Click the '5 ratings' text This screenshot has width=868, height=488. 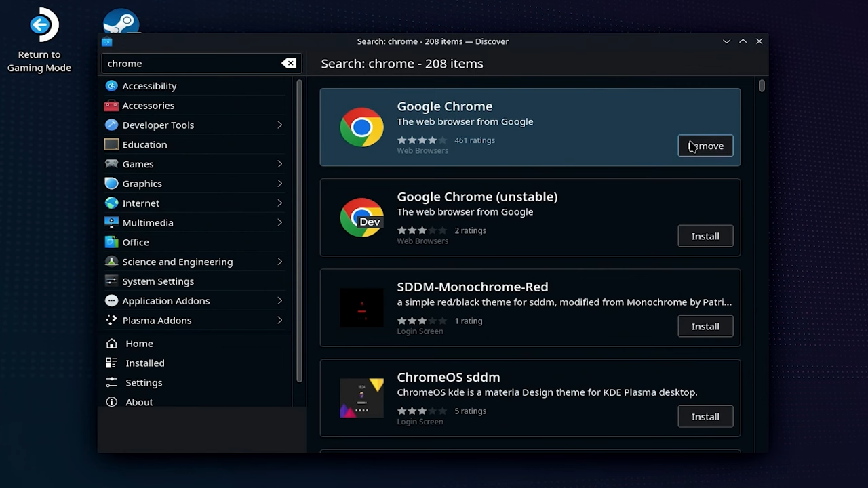470,411
